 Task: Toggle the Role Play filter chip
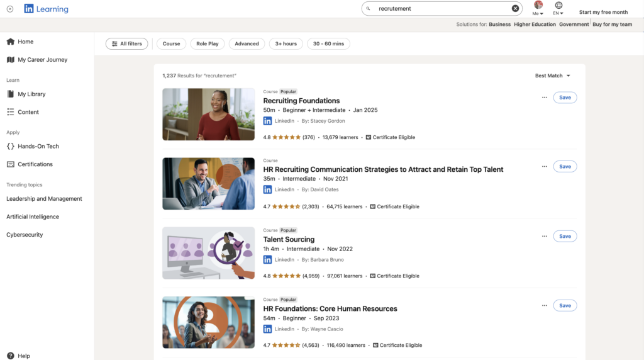tap(208, 43)
